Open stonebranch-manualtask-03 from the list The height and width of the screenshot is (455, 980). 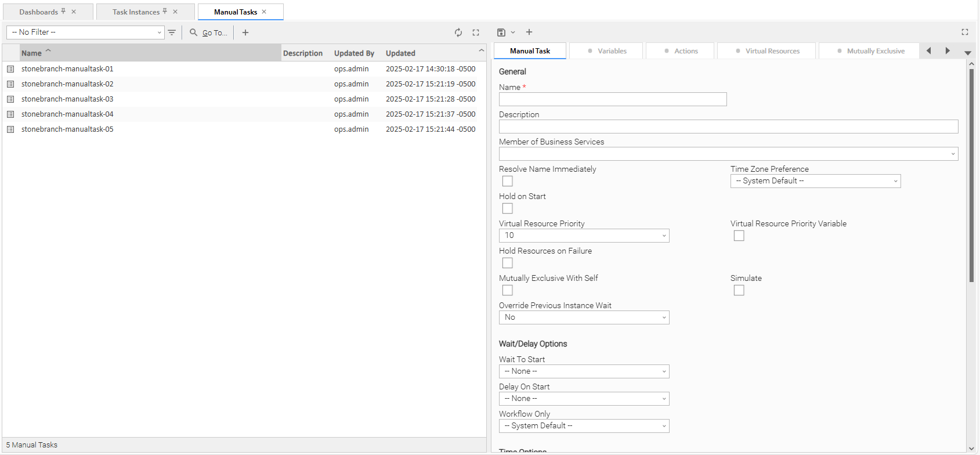(67, 99)
